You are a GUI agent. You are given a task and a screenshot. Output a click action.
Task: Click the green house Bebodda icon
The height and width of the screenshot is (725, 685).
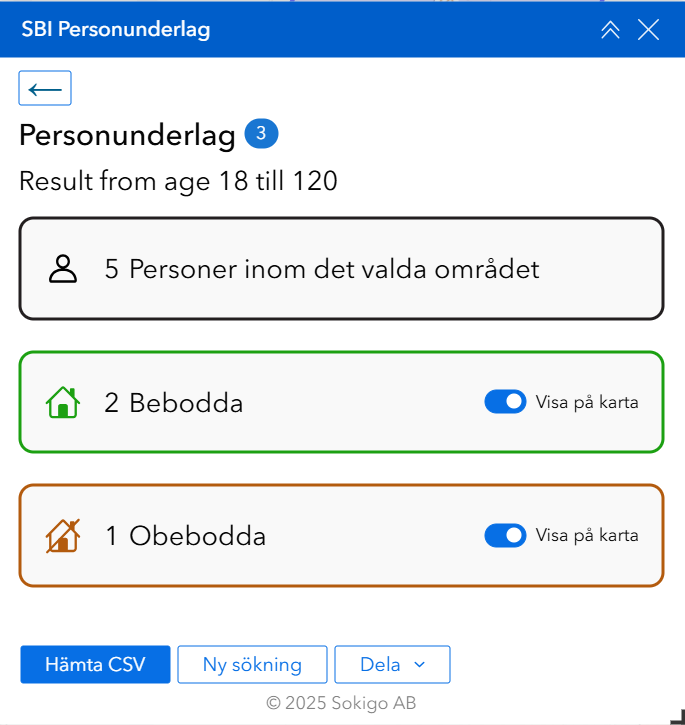pos(62,402)
